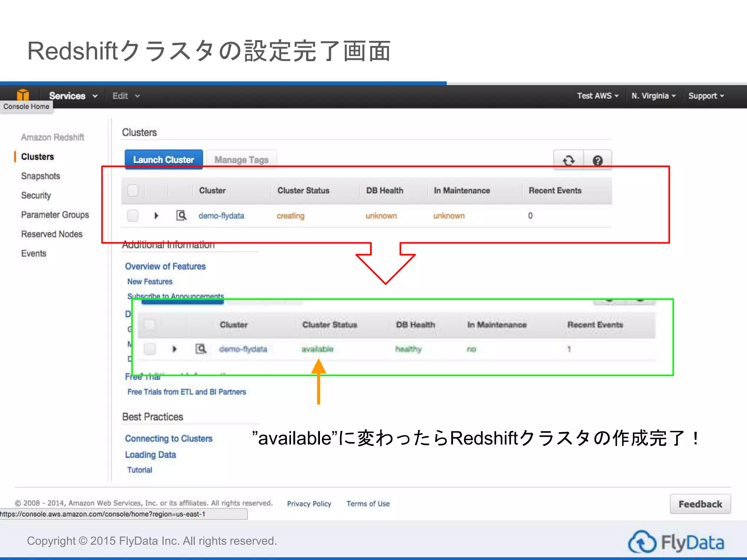747x560 pixels.
Task: Select Events in the sidebar
Action: click(x=34, y=253)
